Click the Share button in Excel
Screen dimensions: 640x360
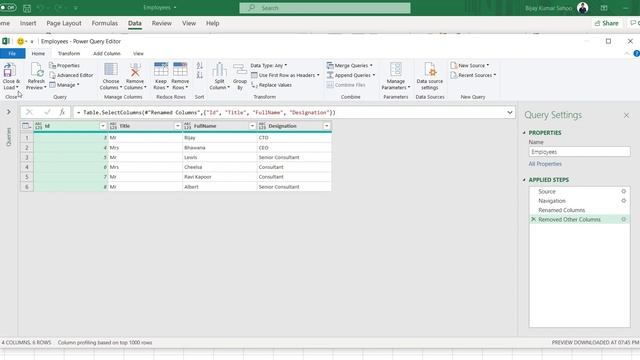click(607, 23)
